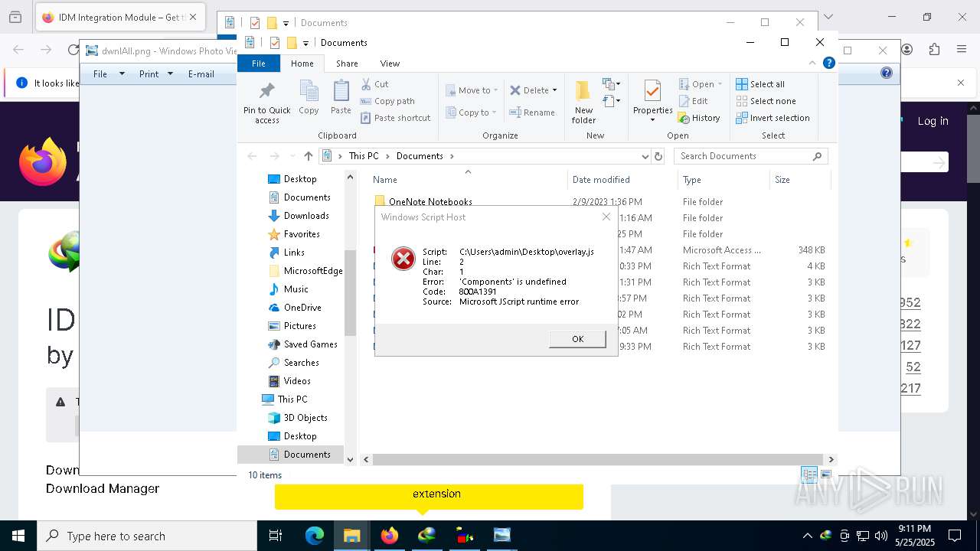The width and height of the screenshot is (980, 551).
Task: Create a New folder from ribbon
Action: 583,102
